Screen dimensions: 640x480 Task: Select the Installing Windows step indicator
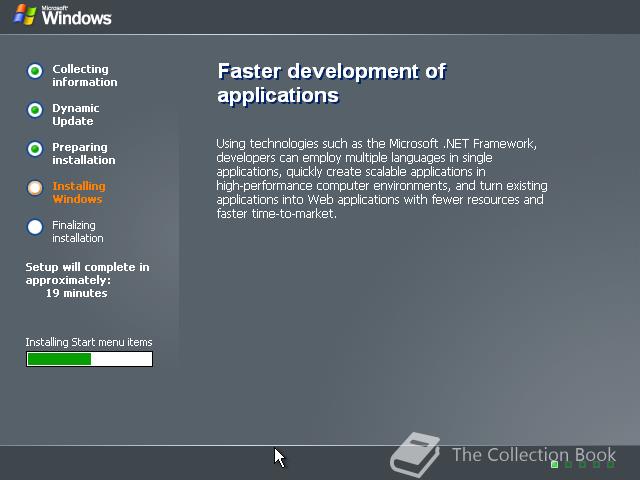click(35, 188)
